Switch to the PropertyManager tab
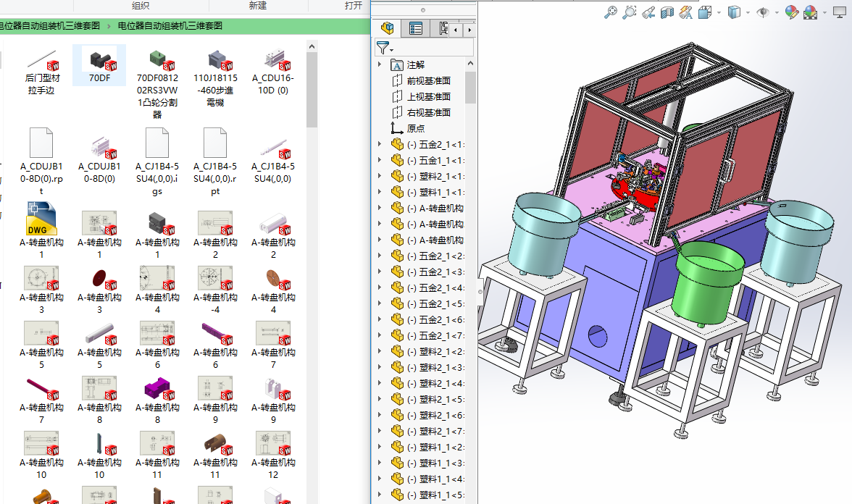 (x=416, y=28)
